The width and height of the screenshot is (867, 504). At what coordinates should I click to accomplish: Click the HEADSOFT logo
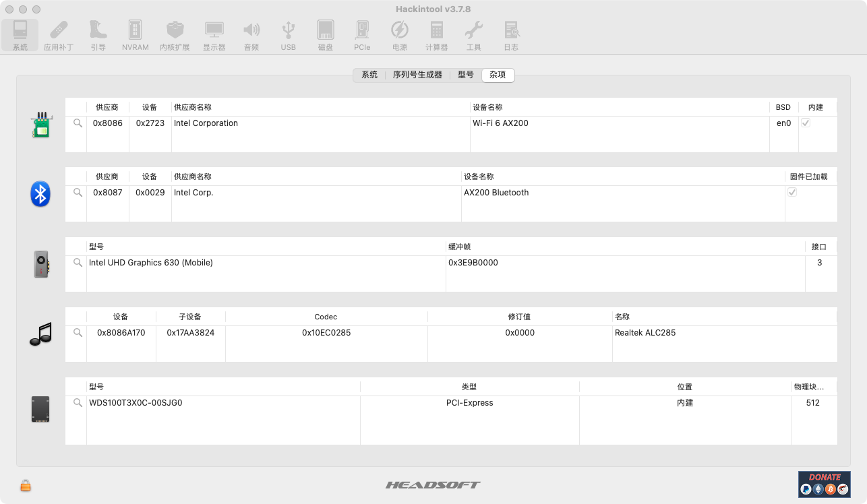tap(433, 485)
